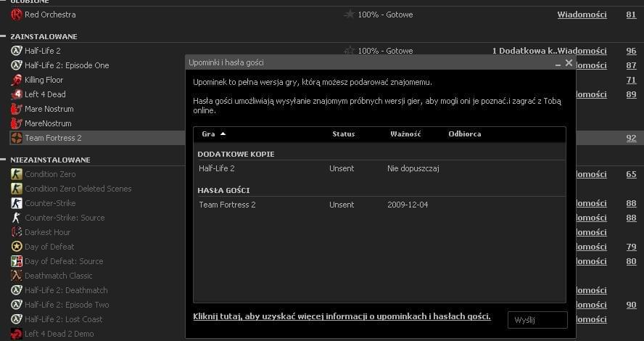644x341 pixels.
Task: Open the Day of Defeat: Source score 80
Action: [x=631, y=261]
